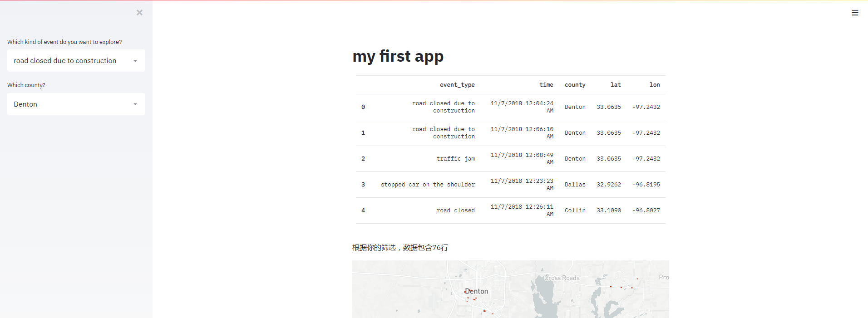Close the sidebar with the X icon

[139, 13]
